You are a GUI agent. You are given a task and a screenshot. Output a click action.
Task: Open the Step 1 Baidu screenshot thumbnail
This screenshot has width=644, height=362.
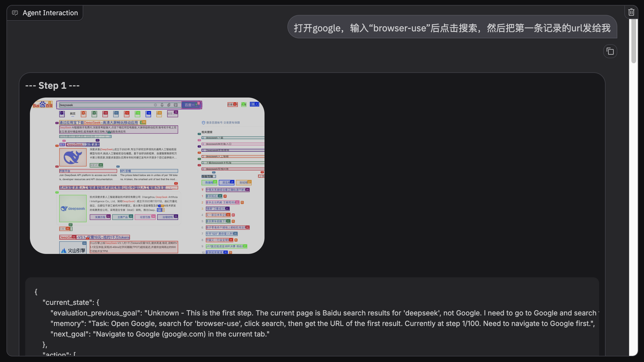[147, 176]
